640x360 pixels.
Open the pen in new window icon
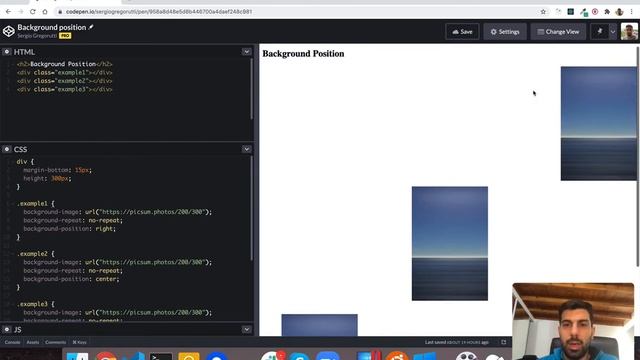(x=503, y=342)
